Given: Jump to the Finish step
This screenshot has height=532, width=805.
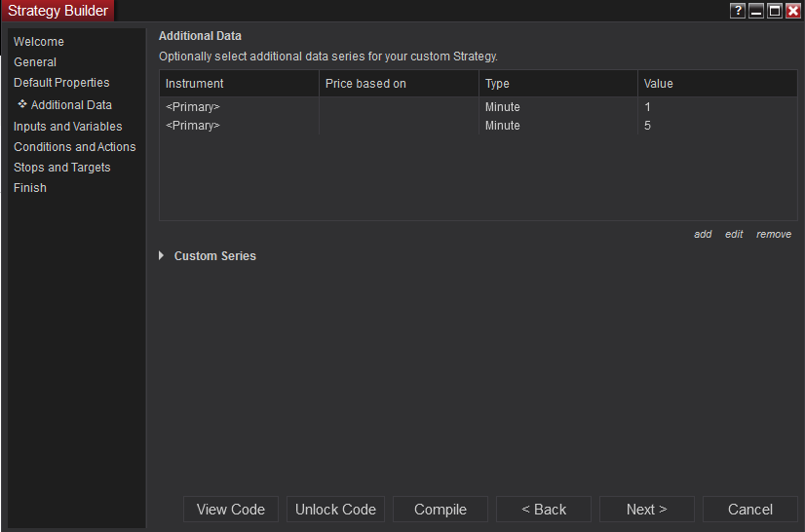Looking at the screenshot, I should [x=30, y=188].
